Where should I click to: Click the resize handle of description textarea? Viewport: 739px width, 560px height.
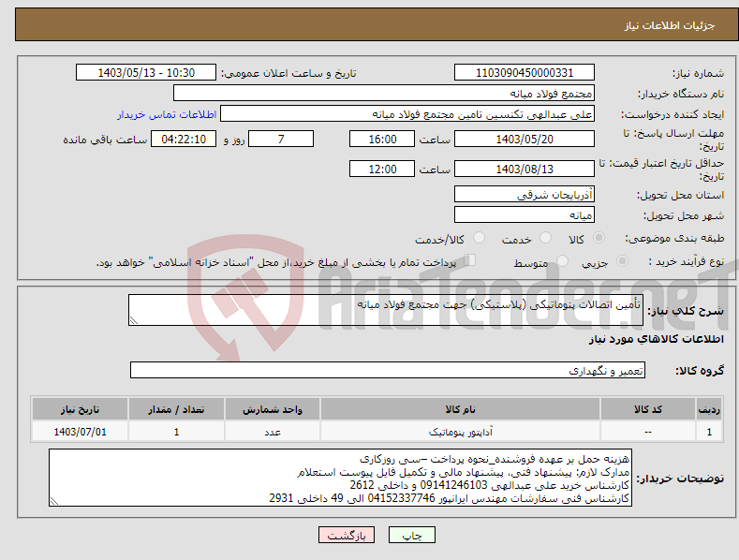[x=134, y=320]
